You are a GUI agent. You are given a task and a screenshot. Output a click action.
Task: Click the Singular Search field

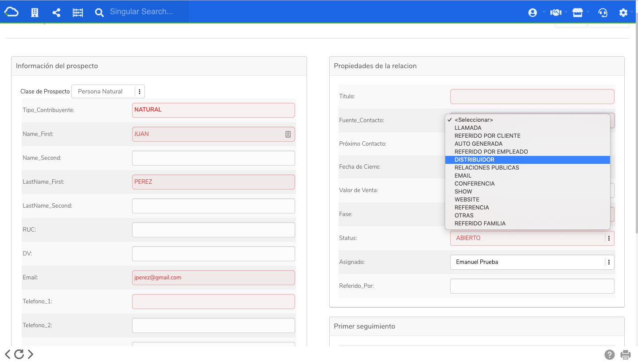tap(146, 12)
